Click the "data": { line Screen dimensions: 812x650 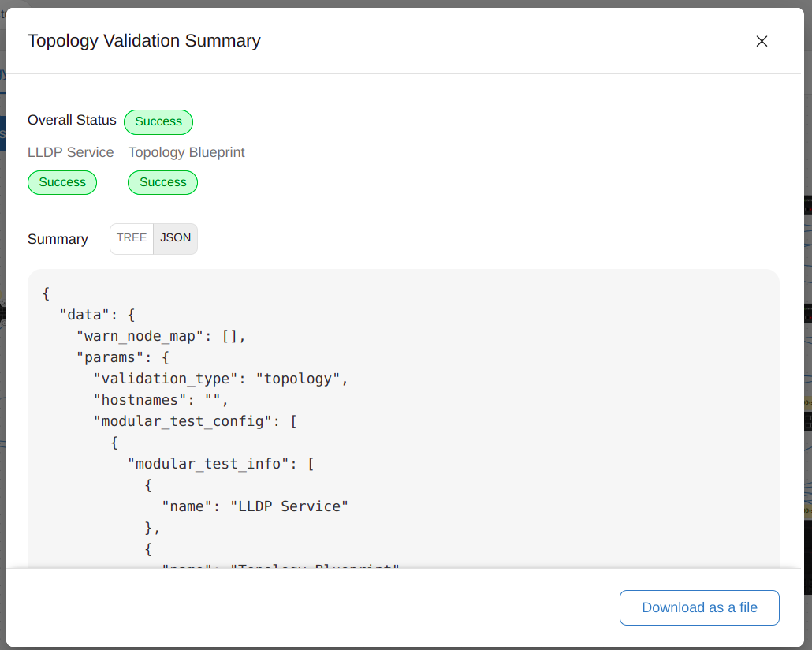coord(97,316)
